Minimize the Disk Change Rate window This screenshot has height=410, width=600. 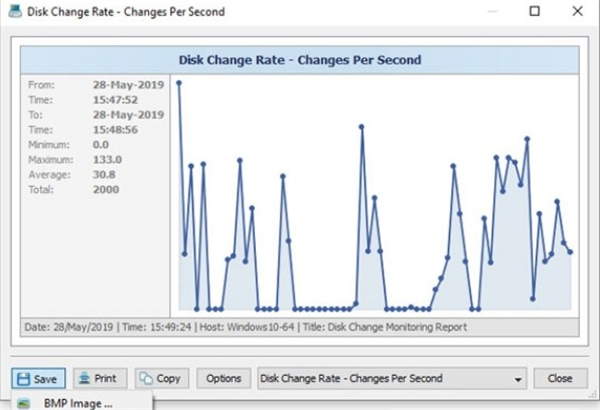click(x=489, y=12)
